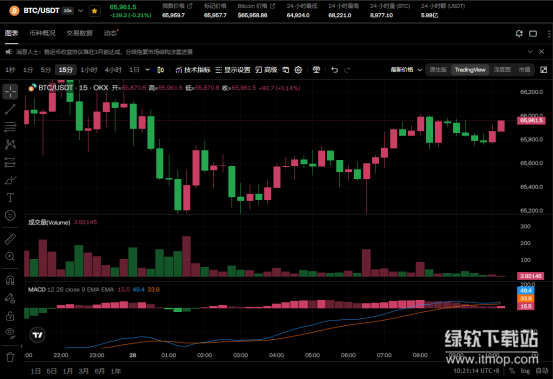
Task: Open the candlestick chart style selector
Action: (x=160, y=70)
